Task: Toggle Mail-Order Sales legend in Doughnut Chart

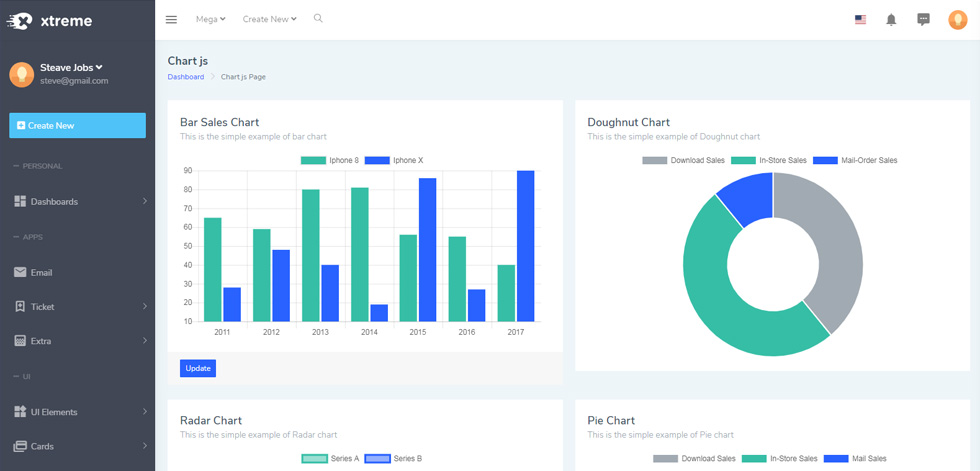Action: click(855, 161)
